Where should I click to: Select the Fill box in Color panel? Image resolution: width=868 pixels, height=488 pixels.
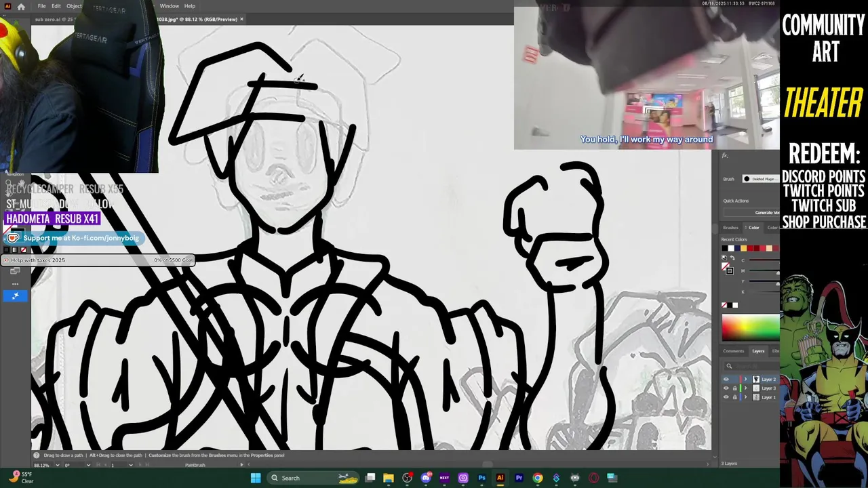pyautogui.click(x=725, y=266)
